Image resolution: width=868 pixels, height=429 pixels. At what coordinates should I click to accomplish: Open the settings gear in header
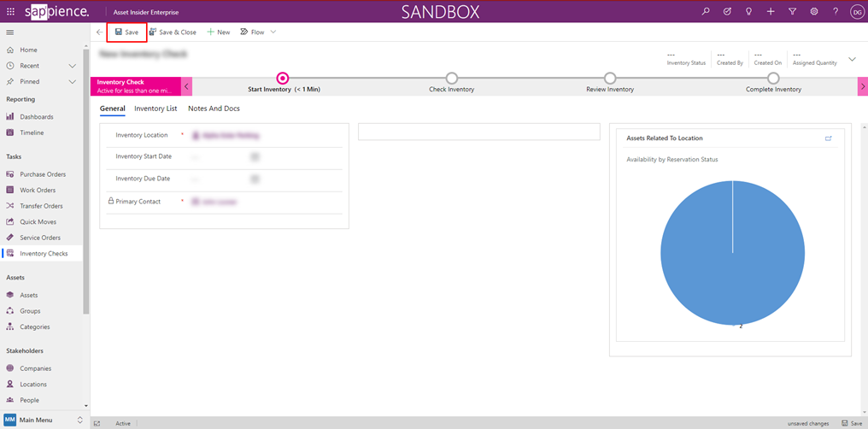point(813,11)
